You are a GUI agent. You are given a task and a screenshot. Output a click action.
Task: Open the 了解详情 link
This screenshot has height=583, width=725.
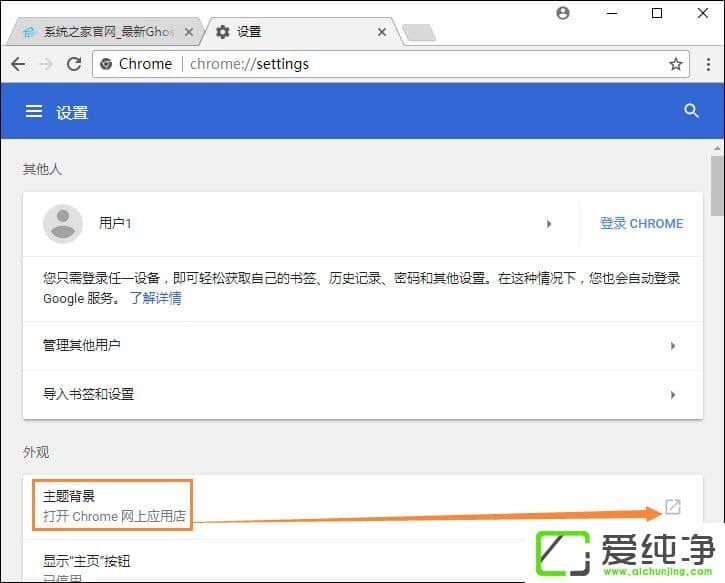(x=155, y=298)
